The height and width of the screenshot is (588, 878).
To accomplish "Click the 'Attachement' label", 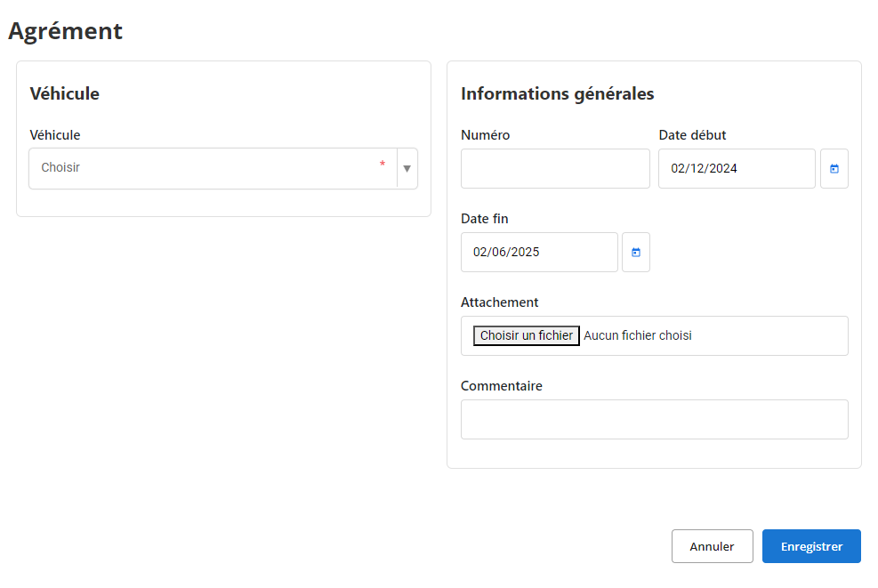I will (x=499, y=302).
